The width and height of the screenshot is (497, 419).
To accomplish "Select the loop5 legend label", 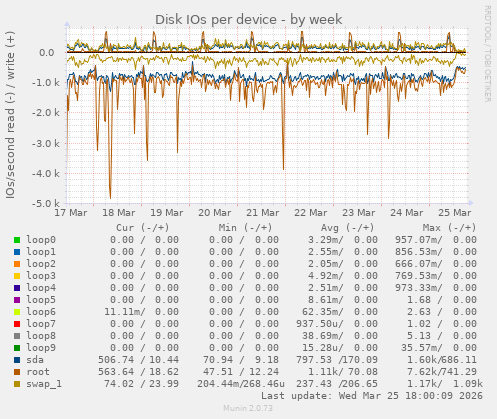I will point(41,300).
